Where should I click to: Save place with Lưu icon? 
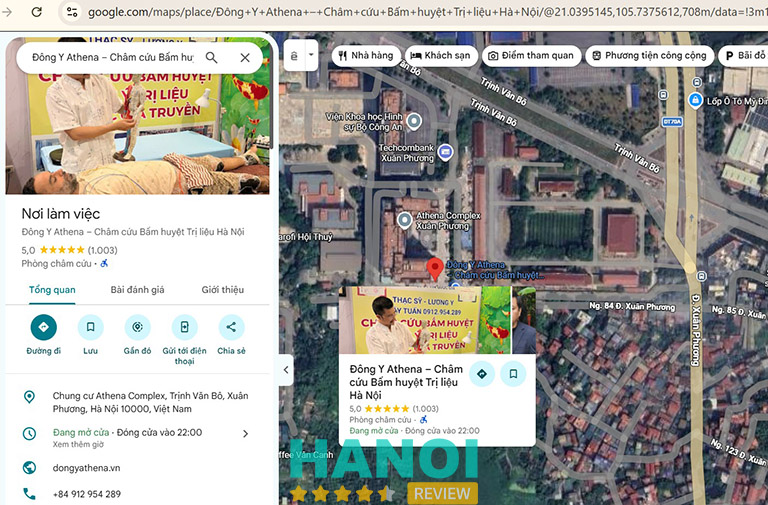click(91, 327)
